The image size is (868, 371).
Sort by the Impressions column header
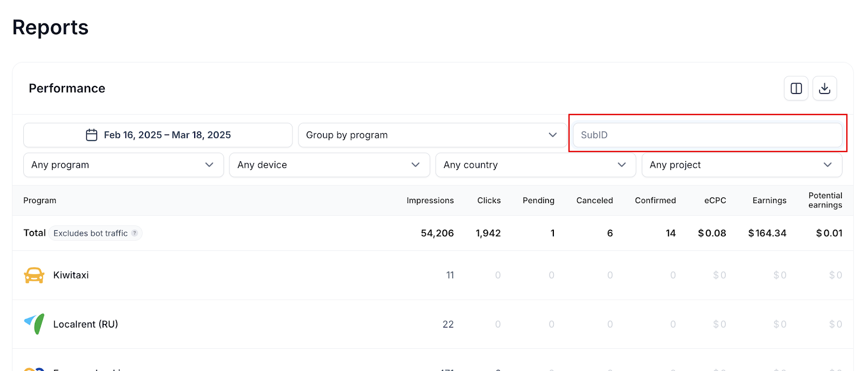point(430,200)
